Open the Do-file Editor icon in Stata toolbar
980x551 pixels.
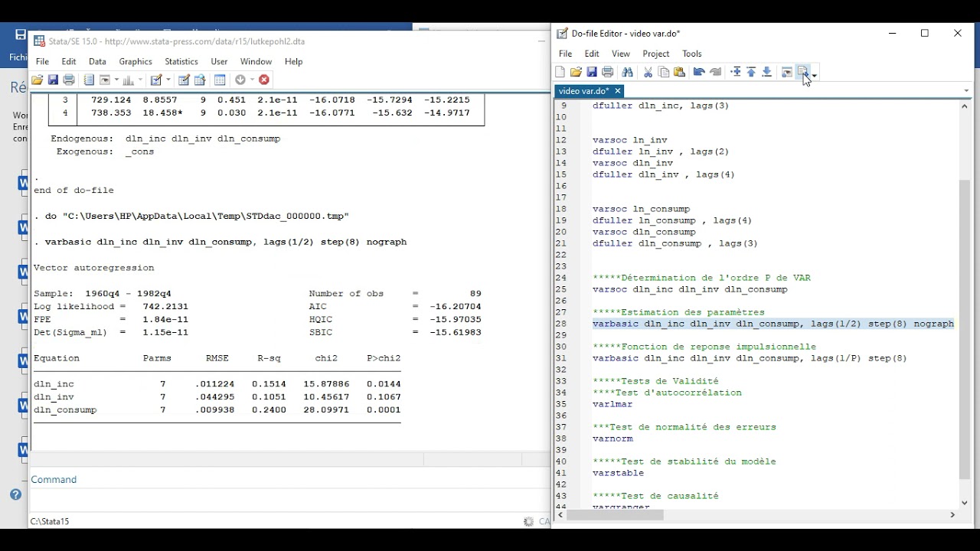coord(156,80)
